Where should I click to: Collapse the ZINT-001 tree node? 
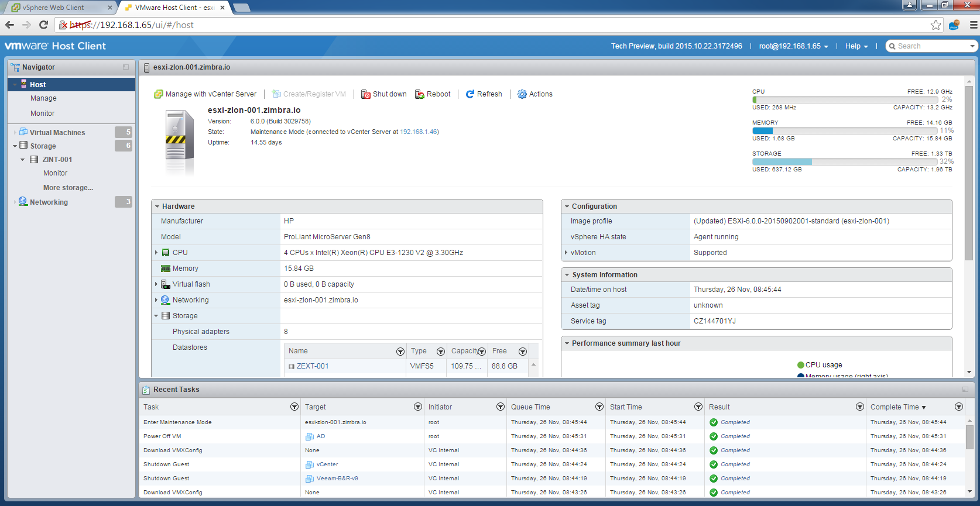pos(23,160)
